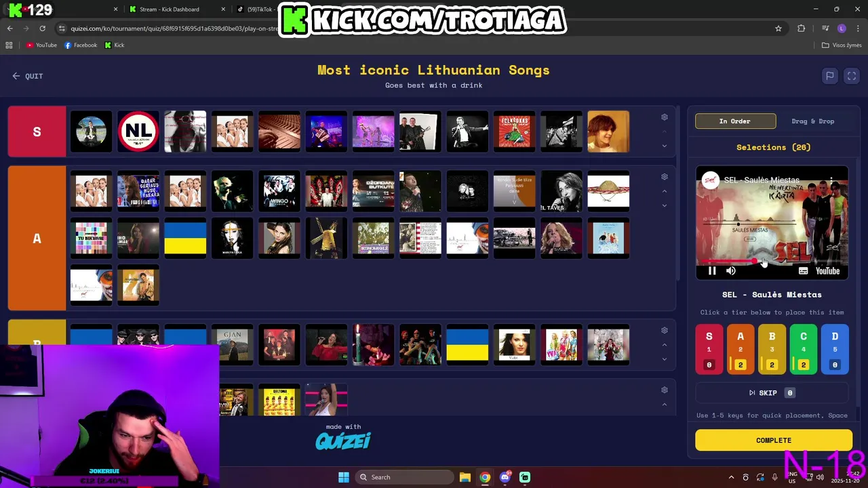The height and width of the screenshot is (488, 868).
Task: Open the Kick bookmark
Action: point(115,45)
